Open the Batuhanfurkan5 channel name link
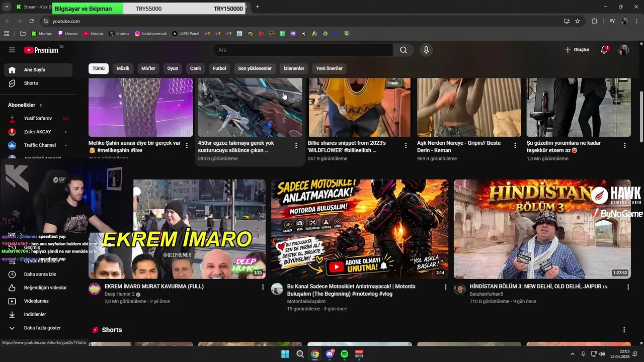The width and height of the screenshot is (644, 362). (486, 294)
